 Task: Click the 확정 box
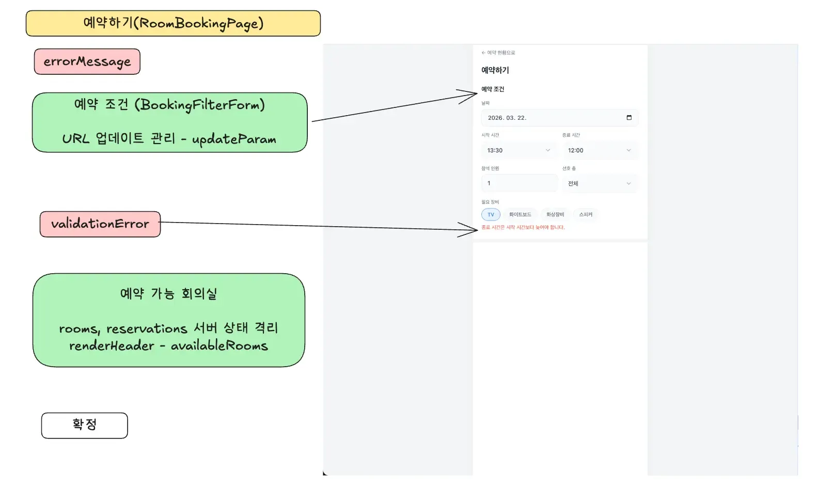tap(85, 426)
